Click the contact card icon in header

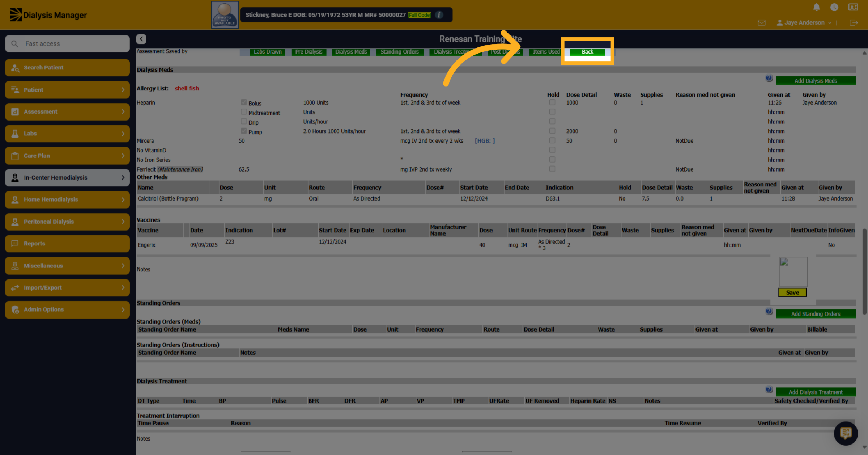pyautogui.click(x=853, y=7)
